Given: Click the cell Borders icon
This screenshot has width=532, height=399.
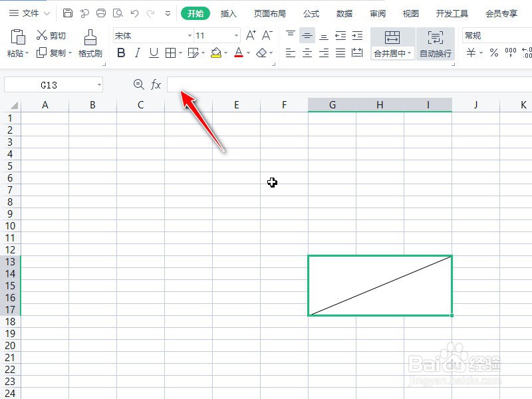Looking at the screenshot, I should 170,53.
